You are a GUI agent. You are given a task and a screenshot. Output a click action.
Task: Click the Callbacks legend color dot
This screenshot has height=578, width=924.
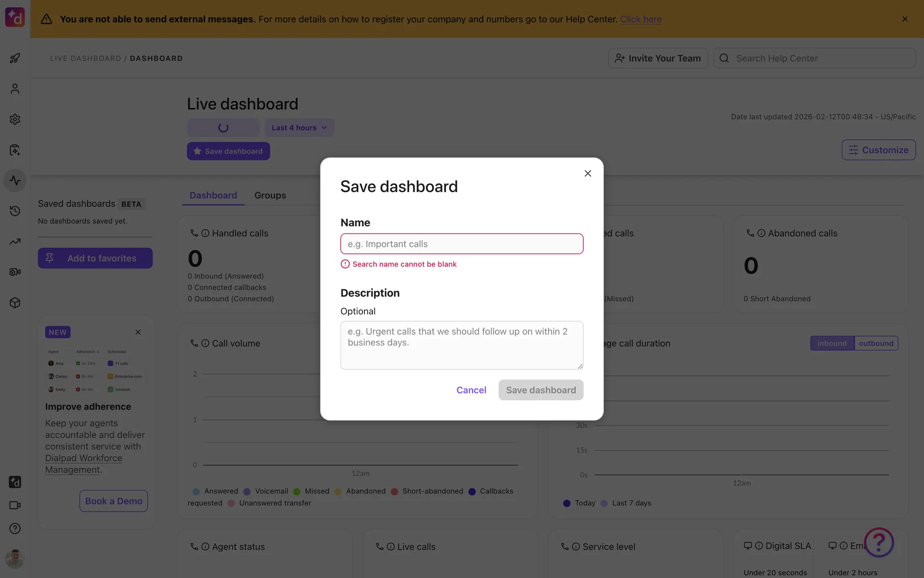472,491
